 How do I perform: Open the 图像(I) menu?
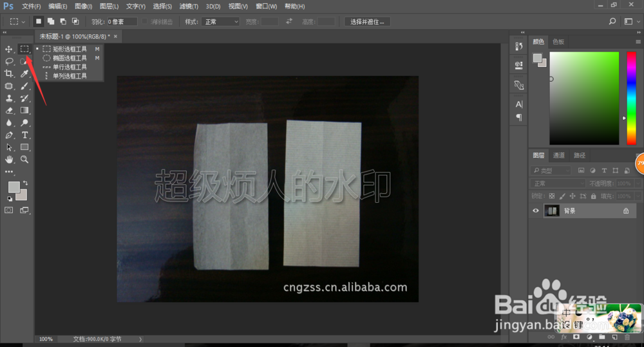(x=83, y=6)
